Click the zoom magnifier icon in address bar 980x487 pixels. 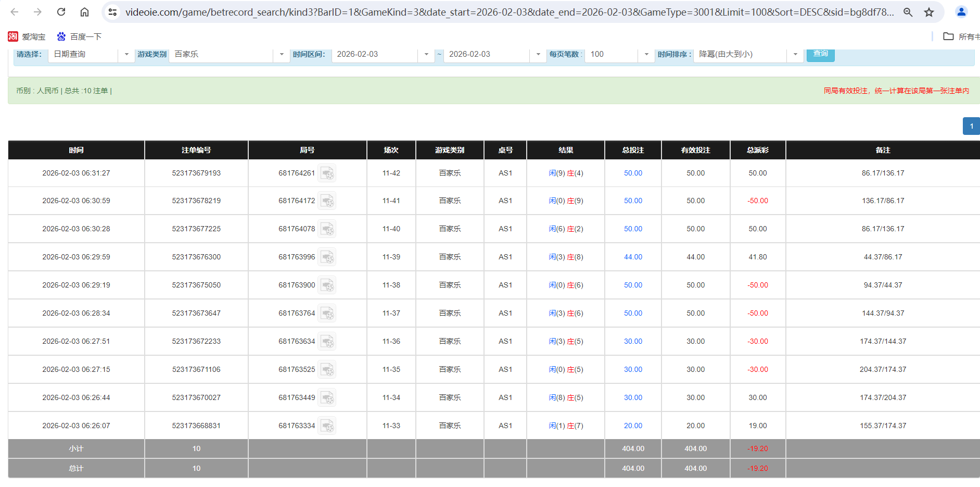(x=908, y=12)
